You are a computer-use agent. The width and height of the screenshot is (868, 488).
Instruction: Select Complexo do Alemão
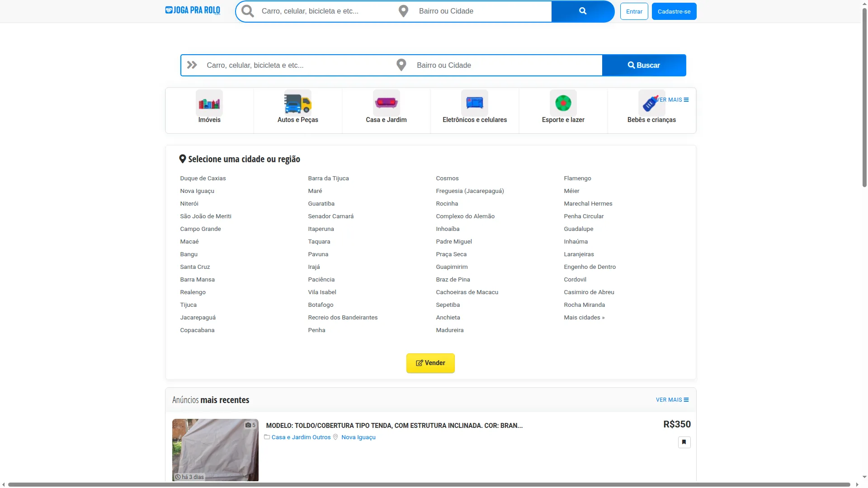tap(465, 216)
